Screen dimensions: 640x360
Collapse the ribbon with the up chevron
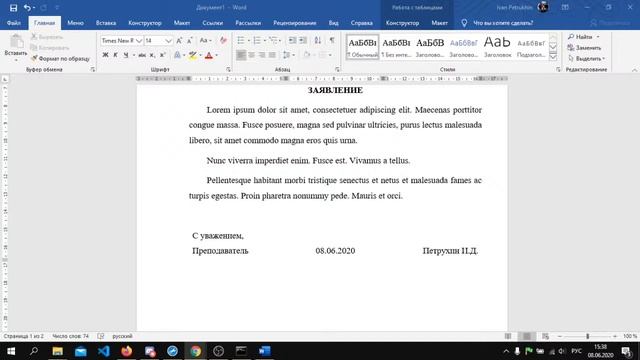point(634,70)
